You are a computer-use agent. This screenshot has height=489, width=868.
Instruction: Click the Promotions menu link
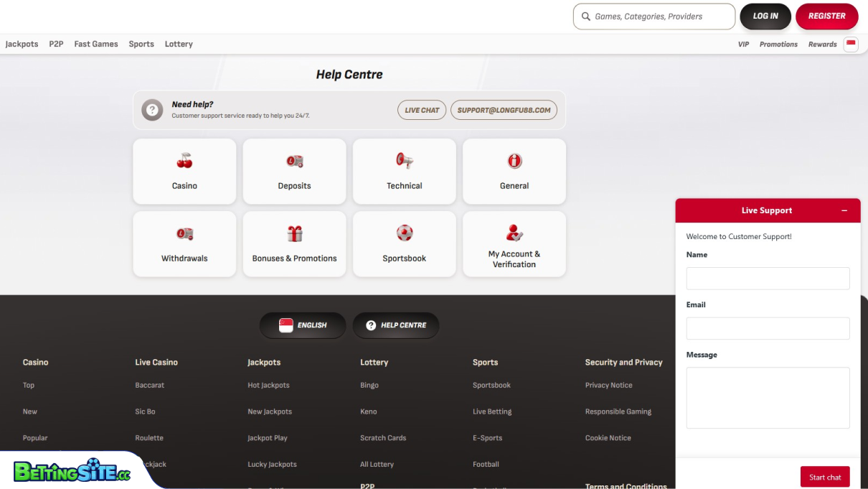[x=778, y=45]
